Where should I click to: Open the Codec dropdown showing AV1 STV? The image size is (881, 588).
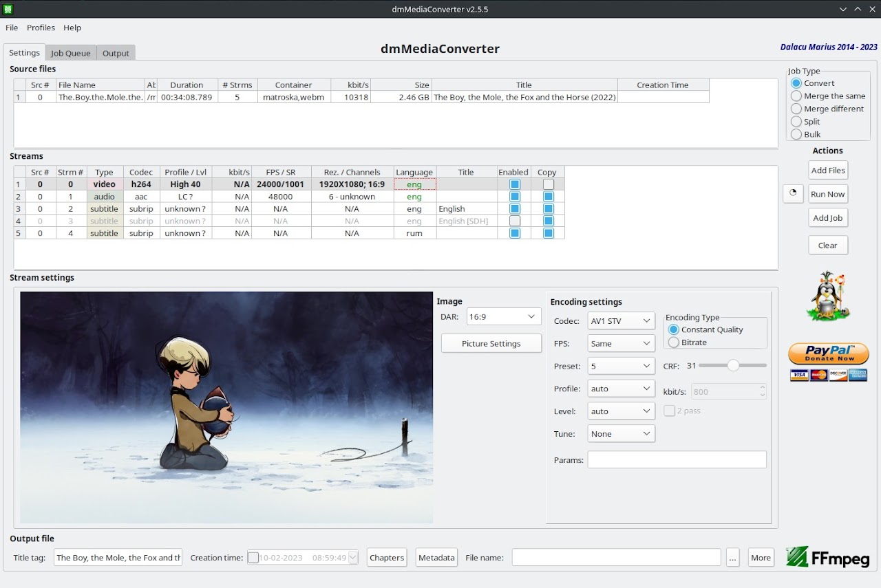620,320
